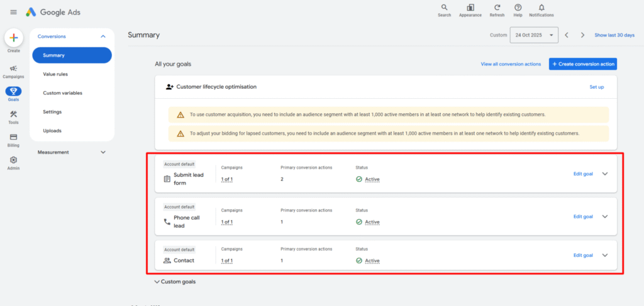Open the hamburger main menu
The height and width of the screenshot is (306, 644).
pyautogui.click(x=13, y=12)
